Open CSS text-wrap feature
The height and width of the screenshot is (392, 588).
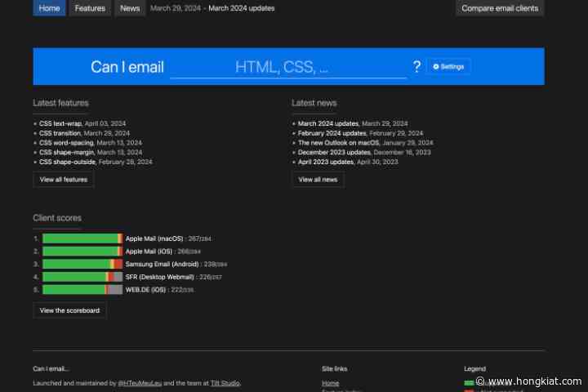pyautogui.click(x=60, y=123)
